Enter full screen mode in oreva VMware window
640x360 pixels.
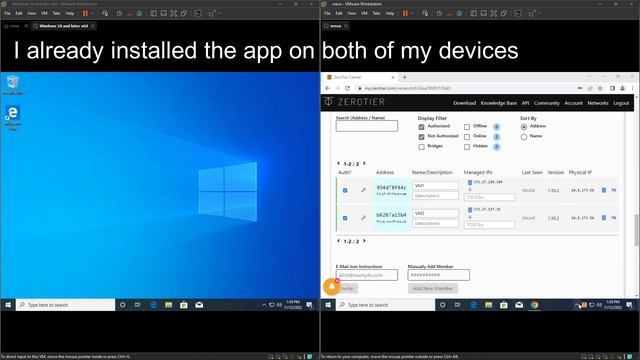pyautogui.click(x=494, y=13)
